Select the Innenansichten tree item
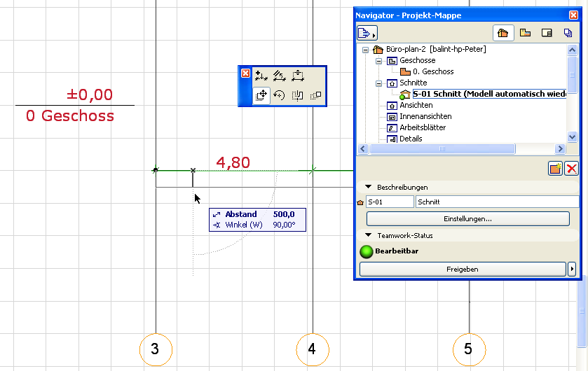This screenshot has height=371, width=588. [425, 116]
